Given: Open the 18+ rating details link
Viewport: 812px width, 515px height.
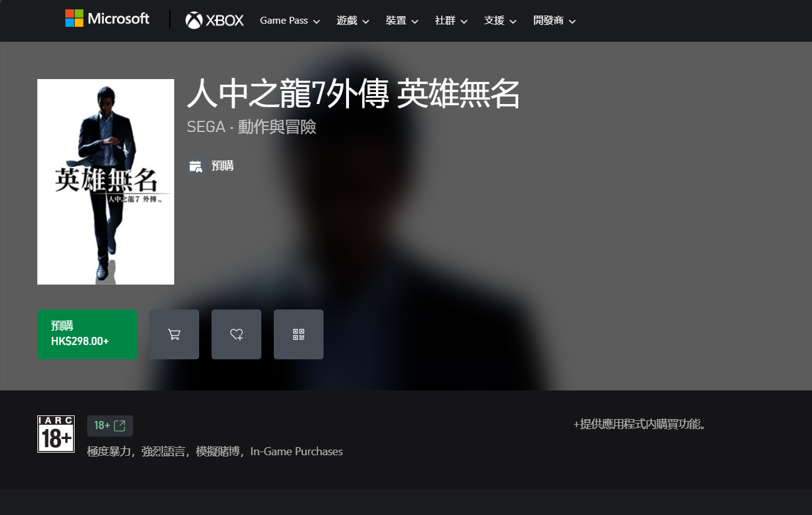Looking at the screenshot, I should click(110, 426).
